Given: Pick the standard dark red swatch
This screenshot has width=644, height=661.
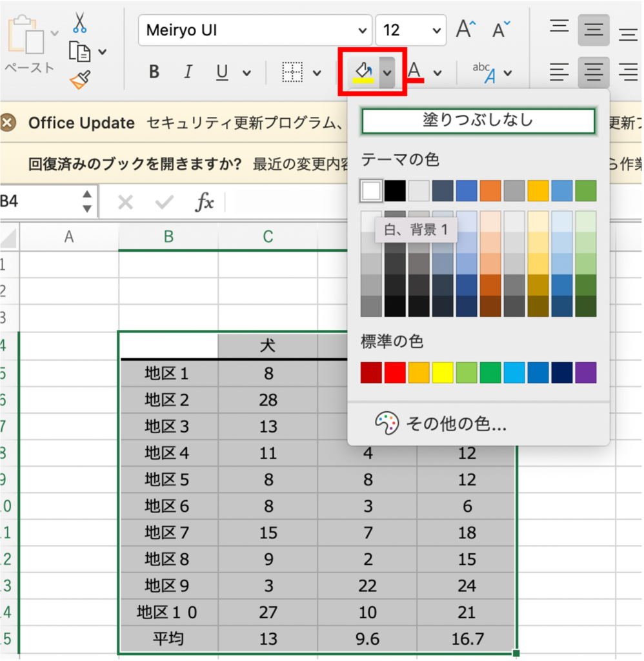Looking at the screenshot, I should point(371,372).
